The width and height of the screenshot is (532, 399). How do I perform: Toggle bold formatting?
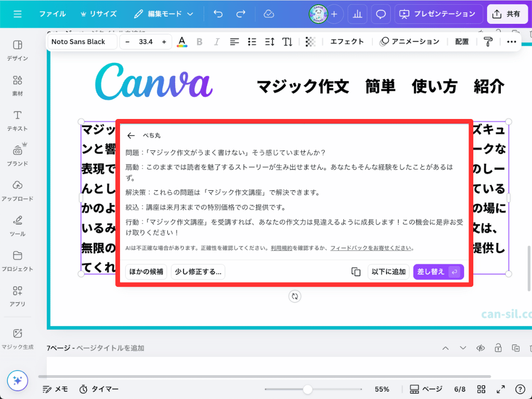[199, 42]
